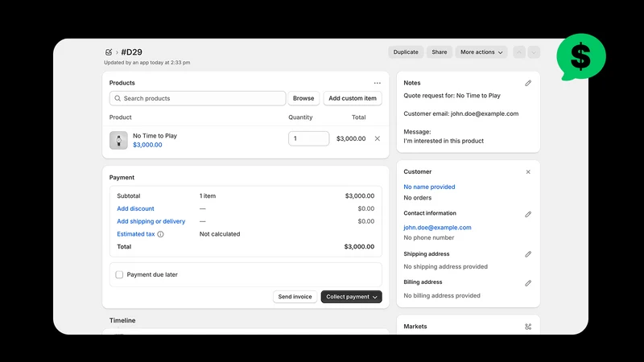Open the draft orders breadcrumb icon
The width and height of the screenshot is (644, 362).
coord(109,52)
